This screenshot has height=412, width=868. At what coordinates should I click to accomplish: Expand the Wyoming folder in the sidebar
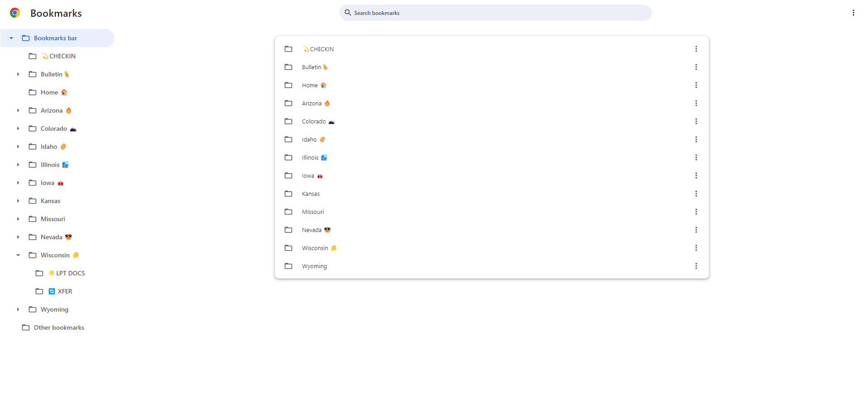coord(18,309)
